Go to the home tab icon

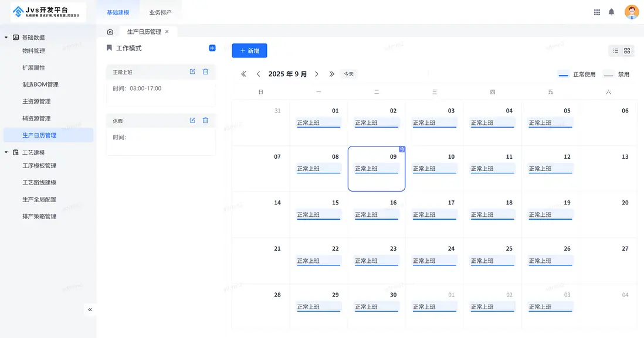[x=110, y=32]
